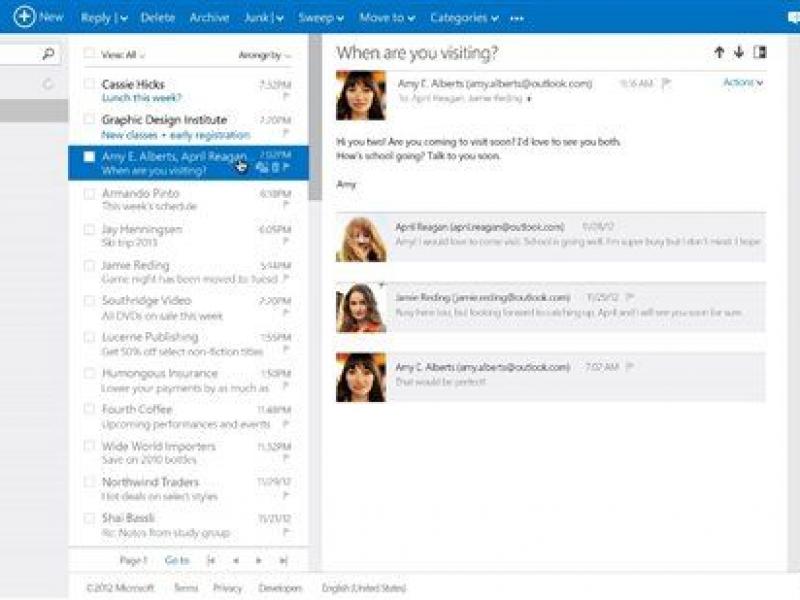
Task: Tick the checkbox on the Jamie Reding email
Action: point(89,265)
